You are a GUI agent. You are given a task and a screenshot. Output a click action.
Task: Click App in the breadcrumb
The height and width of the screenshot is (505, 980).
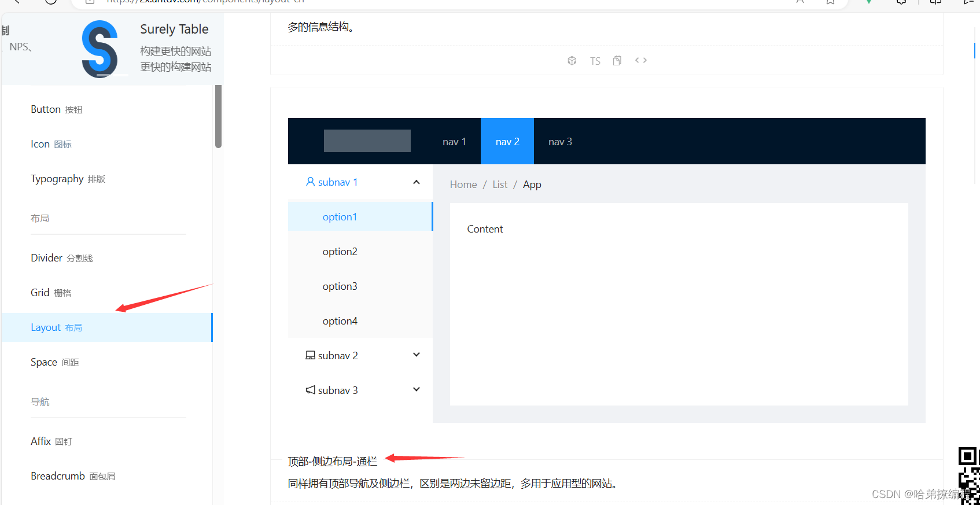tap(532, 185)
